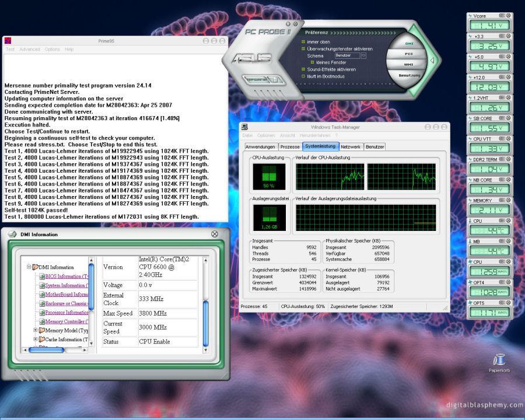Click the document icon next to Konfiguration
Screen dimensions: 525x420
[x=274, y=80]
